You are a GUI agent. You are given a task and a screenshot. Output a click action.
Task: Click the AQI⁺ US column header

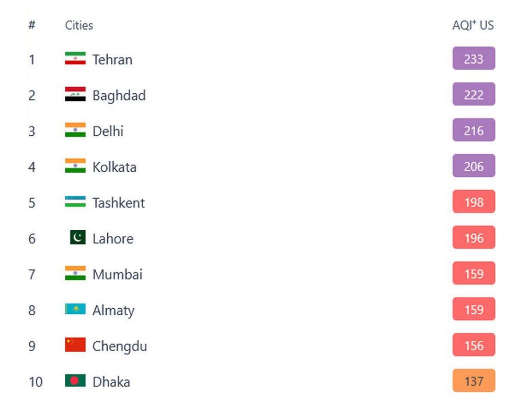[x=473, y=25]
